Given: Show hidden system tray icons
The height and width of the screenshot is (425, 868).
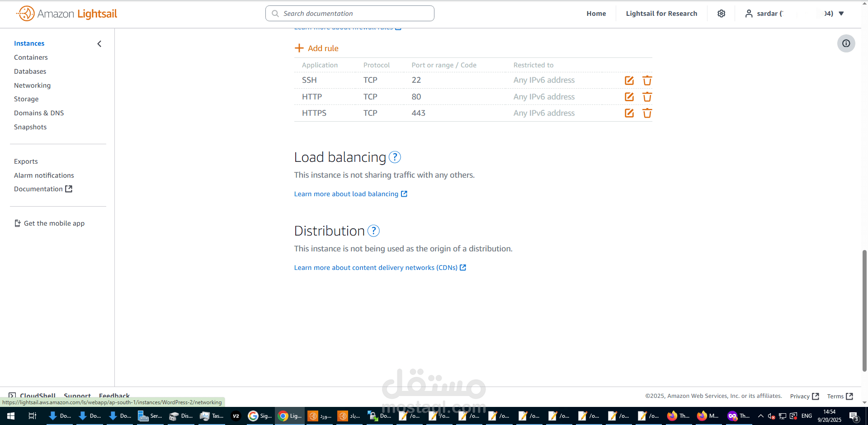Looking at the screenshot, I should point(760,416).
